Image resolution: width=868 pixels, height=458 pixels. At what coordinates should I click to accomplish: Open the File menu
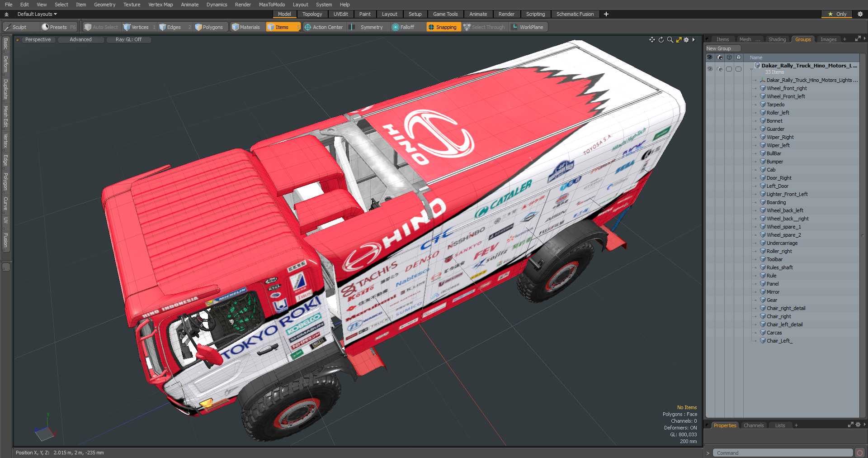(x=9, y=5)
